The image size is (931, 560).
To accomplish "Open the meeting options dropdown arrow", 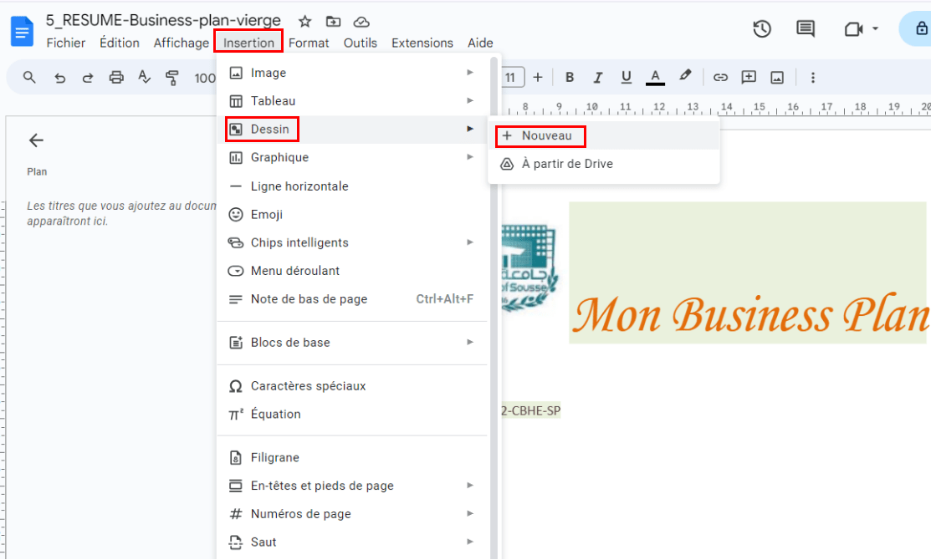I will tap(875, 28).
